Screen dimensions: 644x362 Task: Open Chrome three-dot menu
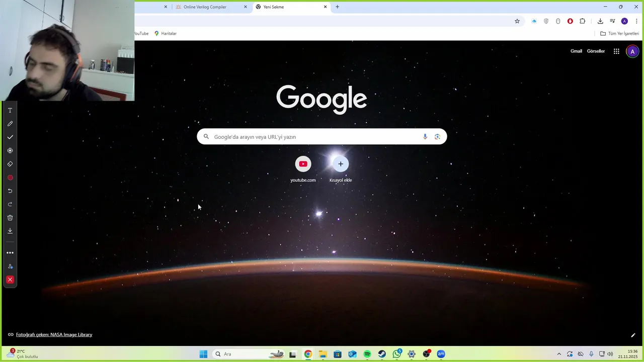point(636,21)
